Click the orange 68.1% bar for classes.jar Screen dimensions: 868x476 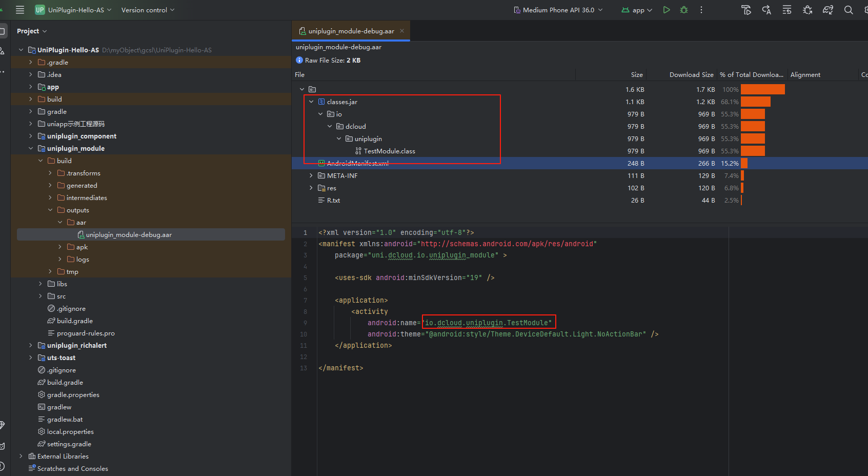coord(756,102)
